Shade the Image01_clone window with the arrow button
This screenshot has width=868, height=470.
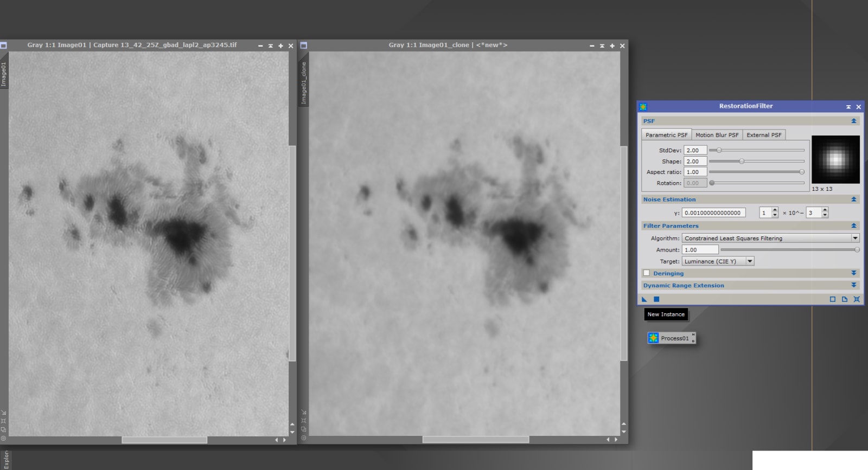point(602,46)
